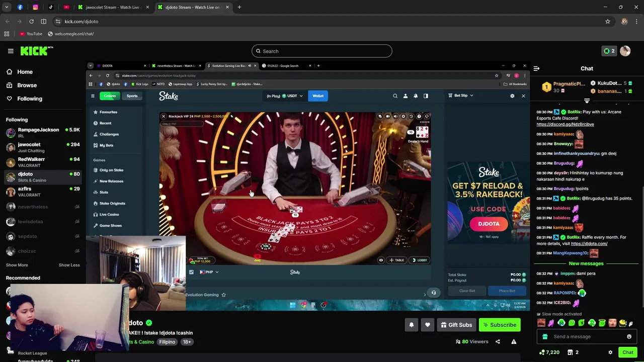Open Chrome apps grid in bookmarks bar
This screenshot has height=362, width=644.
point(7,34)
